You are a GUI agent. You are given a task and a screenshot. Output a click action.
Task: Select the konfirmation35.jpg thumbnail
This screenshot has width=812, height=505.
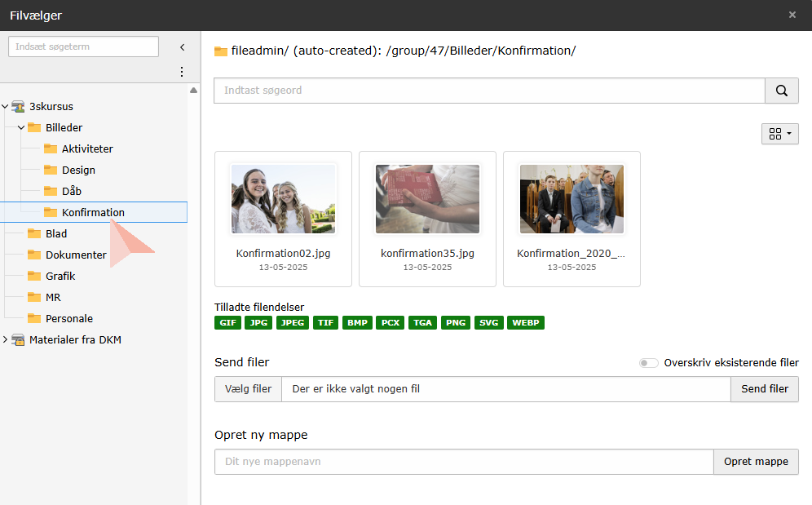point(428,199)
